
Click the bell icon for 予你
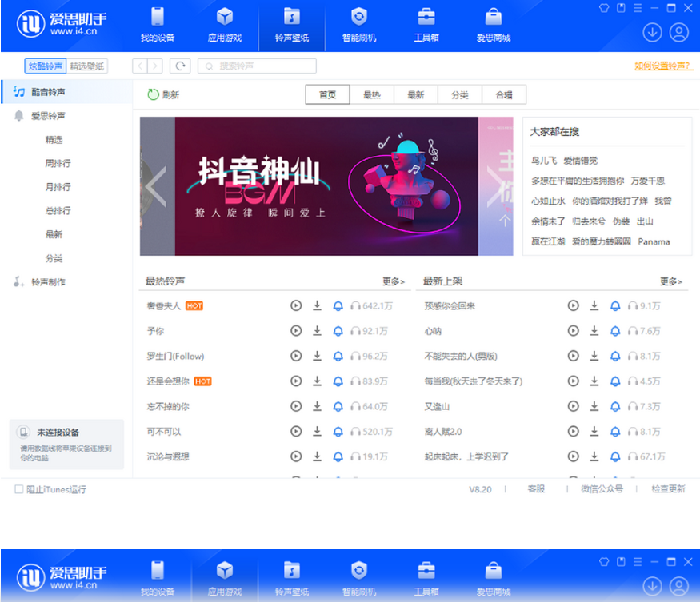point(338,331)
